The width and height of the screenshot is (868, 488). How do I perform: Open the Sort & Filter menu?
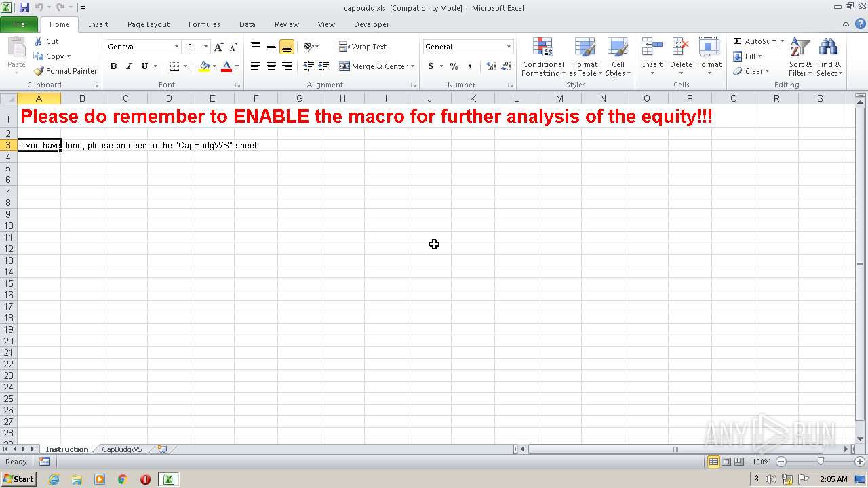coord(800,58)
